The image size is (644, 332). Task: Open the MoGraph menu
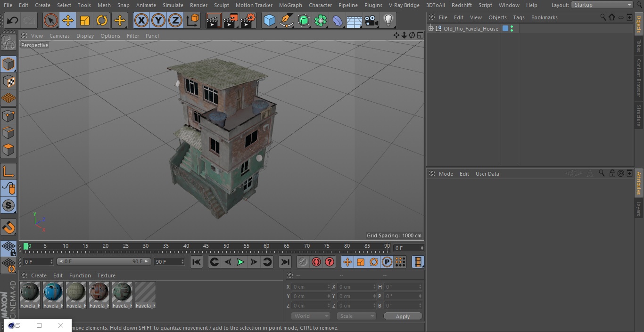pyautogui.click(x=290, y=5)
